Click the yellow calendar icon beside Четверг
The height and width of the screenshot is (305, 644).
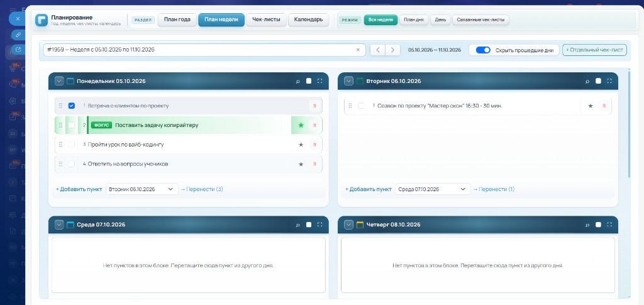[360, 225]
